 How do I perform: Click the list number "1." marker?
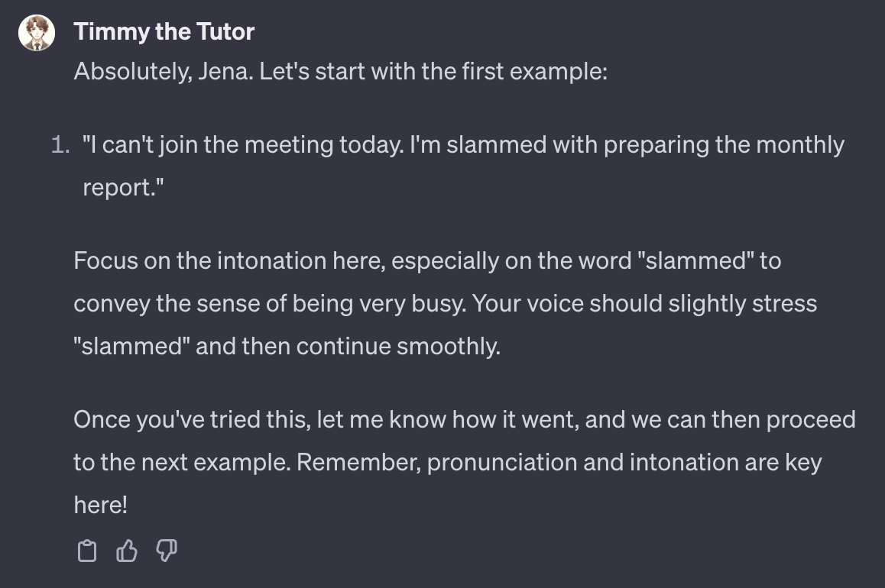click(x=61, y=145)
